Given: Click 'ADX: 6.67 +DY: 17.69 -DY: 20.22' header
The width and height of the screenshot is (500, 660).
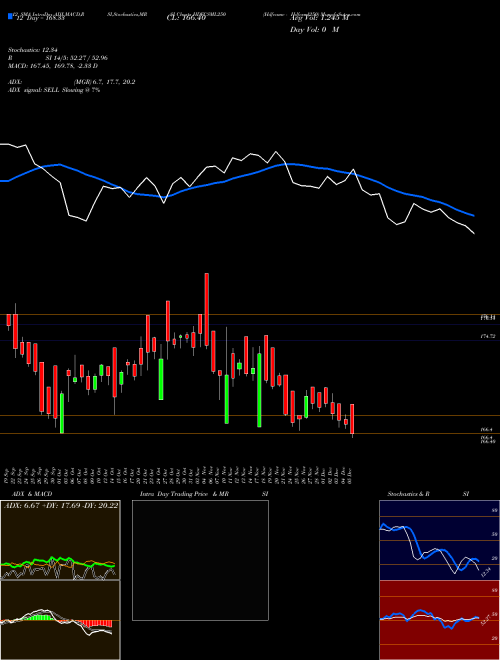Looking at the screenshot, I should coord(61,506).
